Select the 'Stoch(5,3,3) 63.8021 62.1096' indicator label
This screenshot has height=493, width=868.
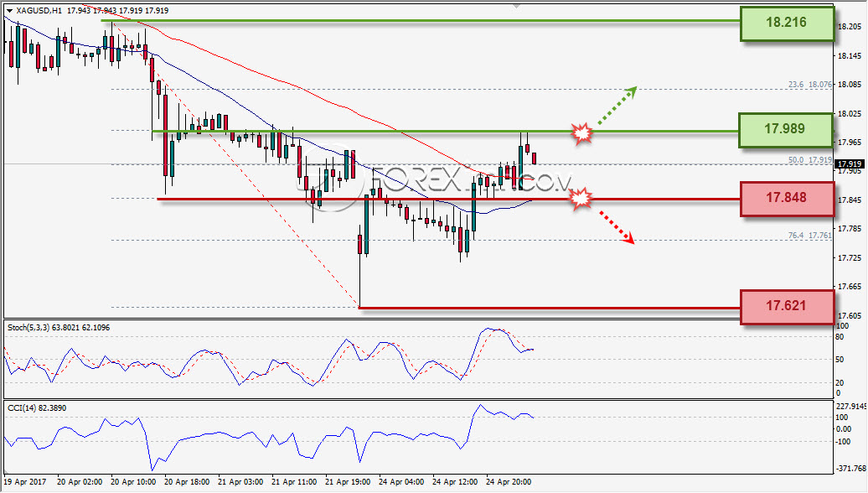tap(59, 327)
